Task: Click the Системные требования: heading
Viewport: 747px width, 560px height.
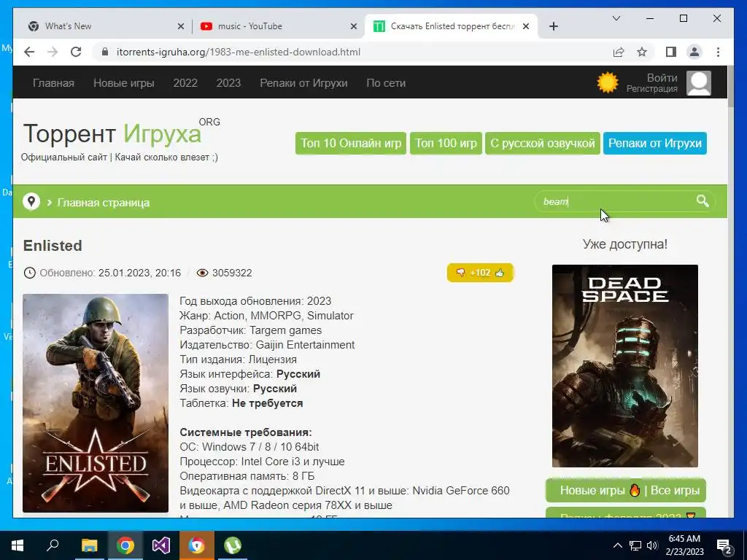Action: coord(245,432)
